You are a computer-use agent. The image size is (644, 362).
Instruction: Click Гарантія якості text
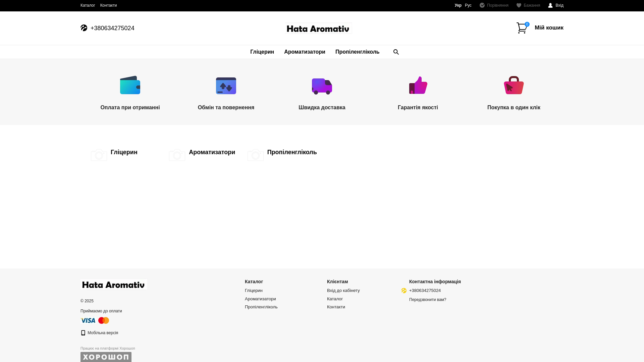tap(418, 108)
